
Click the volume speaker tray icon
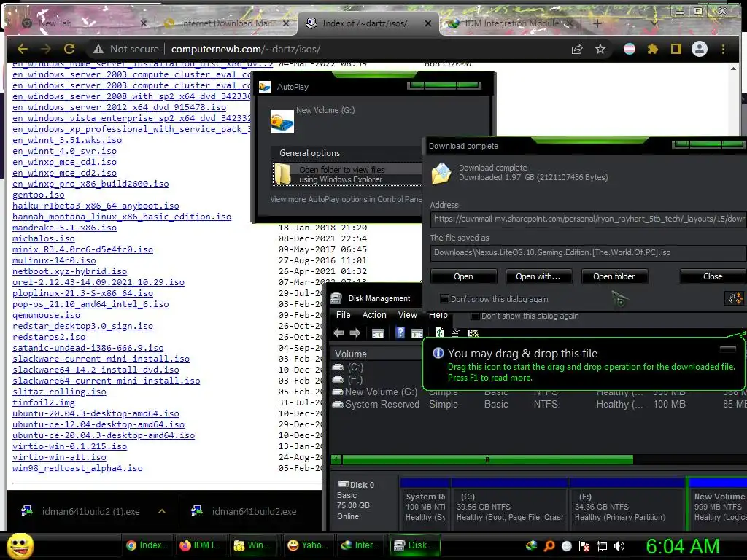[x=619, y=546]
